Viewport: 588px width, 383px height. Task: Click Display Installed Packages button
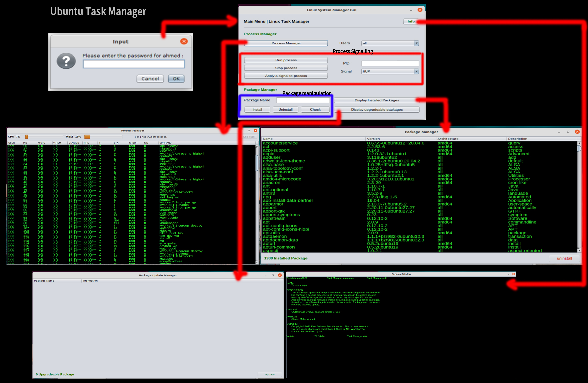coord(376,100)
